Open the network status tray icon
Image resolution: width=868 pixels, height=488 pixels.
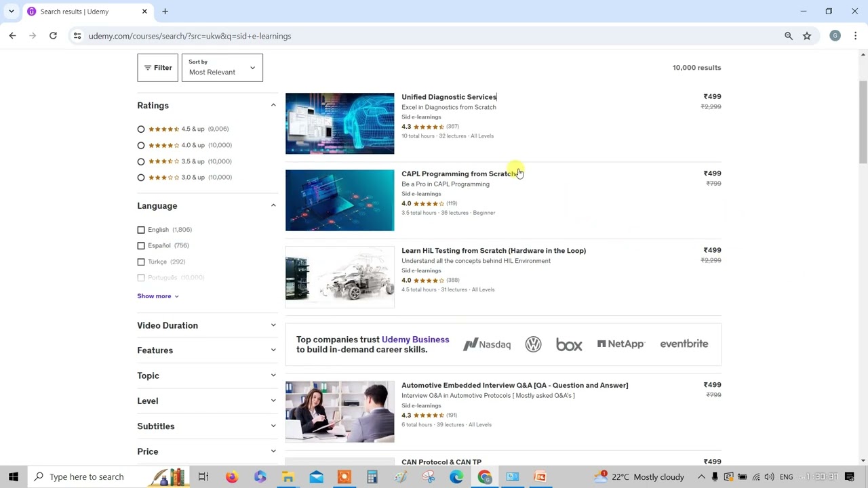756,476
